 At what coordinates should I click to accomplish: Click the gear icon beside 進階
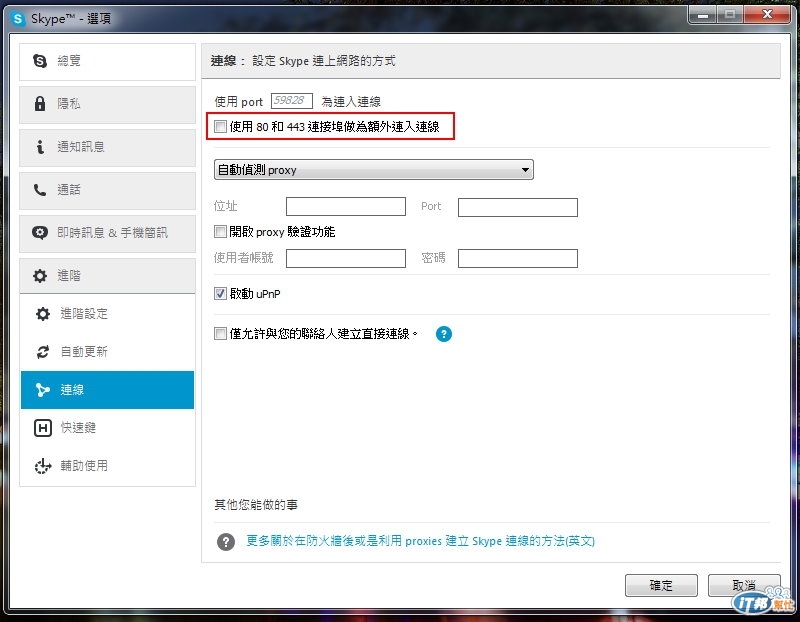[x=40, y=276]
